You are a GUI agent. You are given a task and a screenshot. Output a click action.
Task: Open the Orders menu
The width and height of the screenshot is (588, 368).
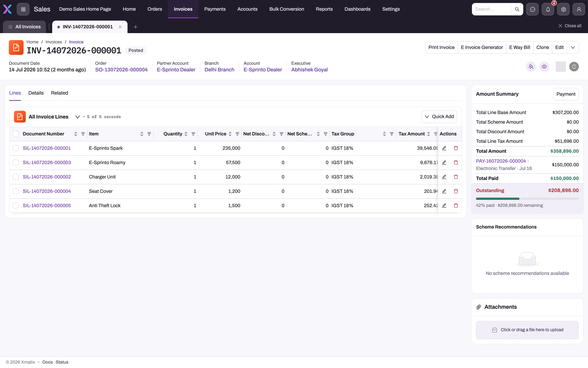[x=155, y=9]
